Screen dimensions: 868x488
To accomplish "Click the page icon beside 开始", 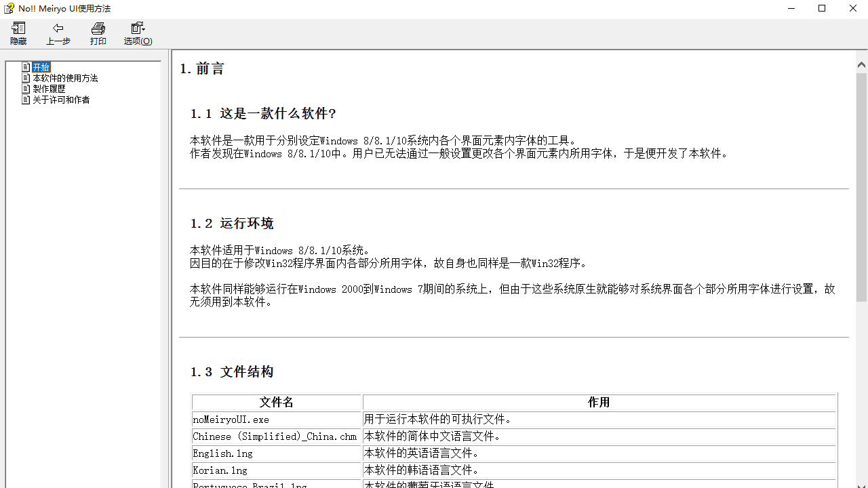I will 26,67.
